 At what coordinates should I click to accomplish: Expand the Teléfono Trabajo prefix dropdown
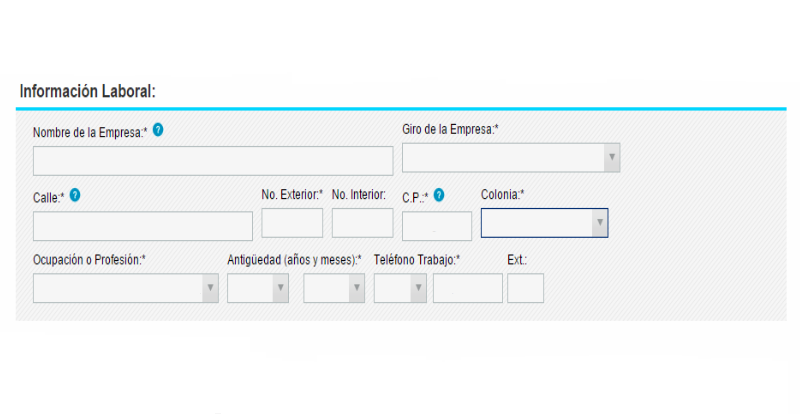tap(400, 288)
